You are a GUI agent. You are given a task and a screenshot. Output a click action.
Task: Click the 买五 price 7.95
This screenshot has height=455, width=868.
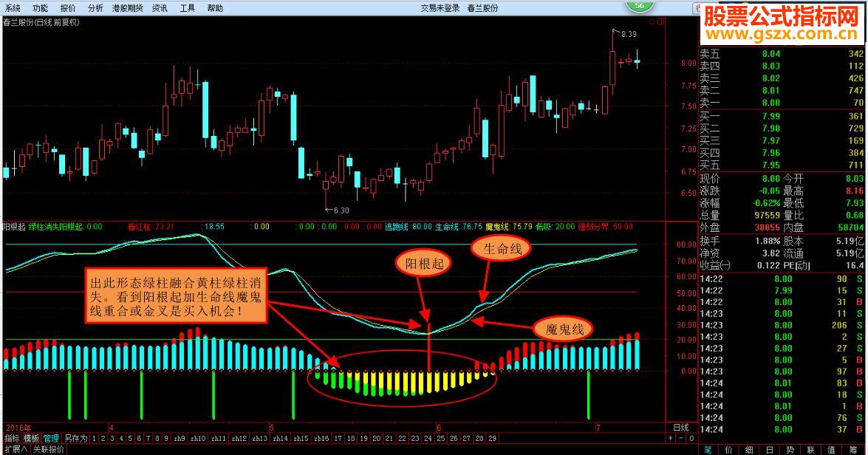click(770, 165)
